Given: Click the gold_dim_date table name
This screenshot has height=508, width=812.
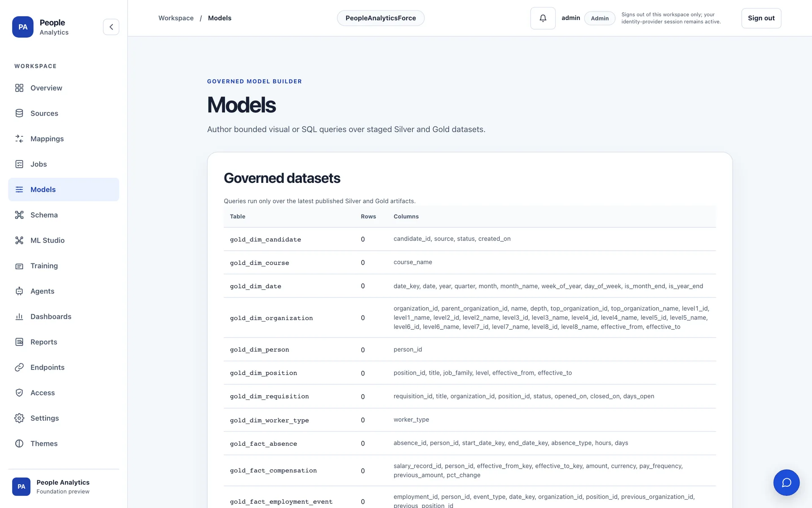Looking at the screenshot, I should click(x=255, y=286).
